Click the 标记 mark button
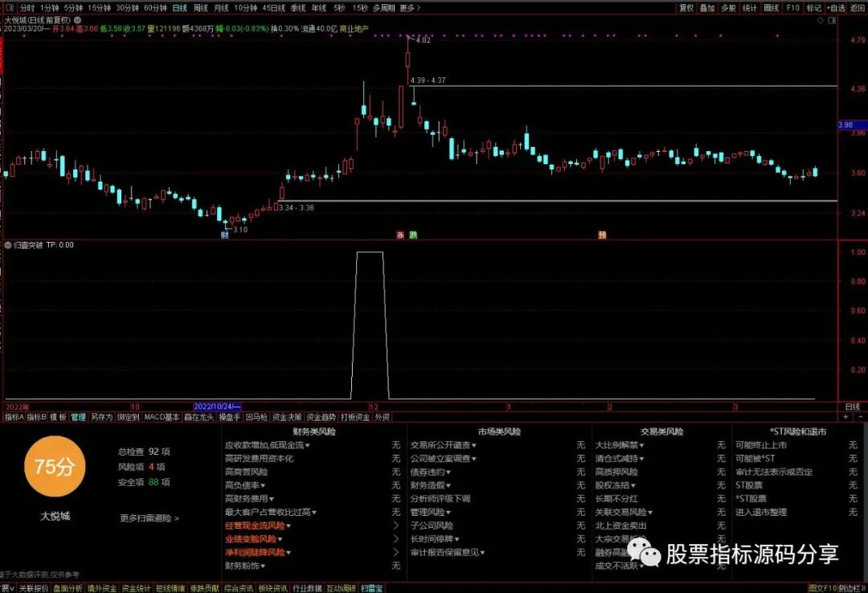The image size is (868, 593). click(x=813, y=8)
